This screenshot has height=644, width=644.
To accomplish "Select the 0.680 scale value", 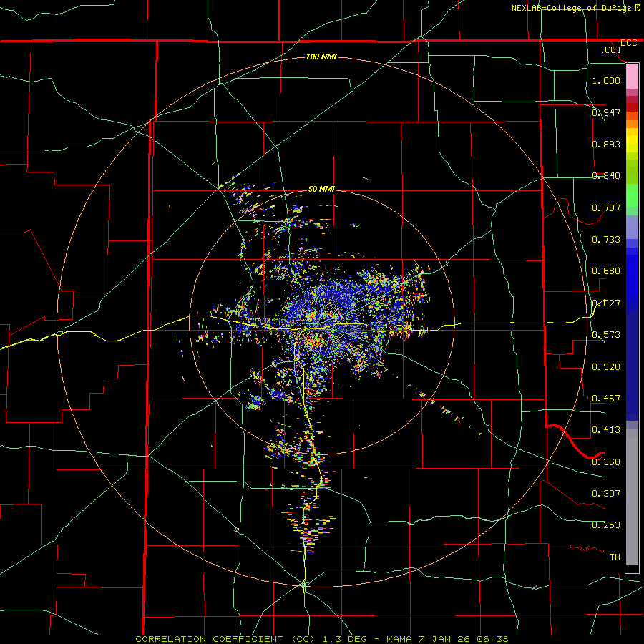I will [x=606, y=271].
